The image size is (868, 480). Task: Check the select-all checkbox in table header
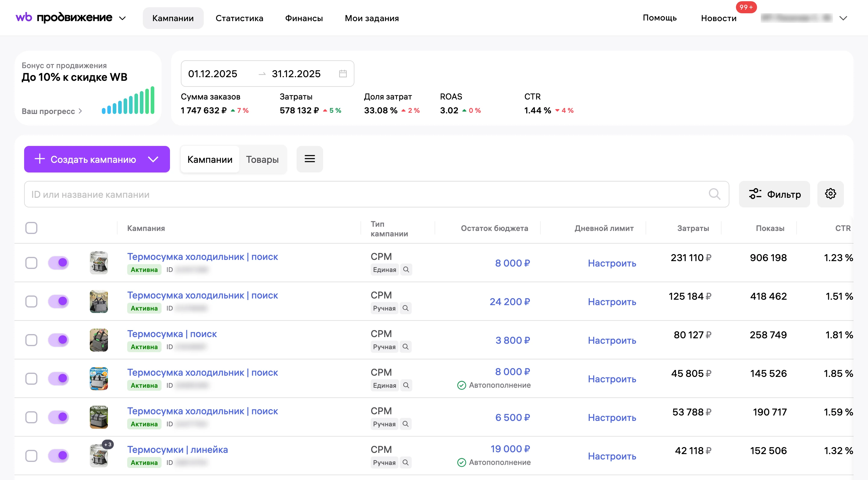(x=31, y=228)
